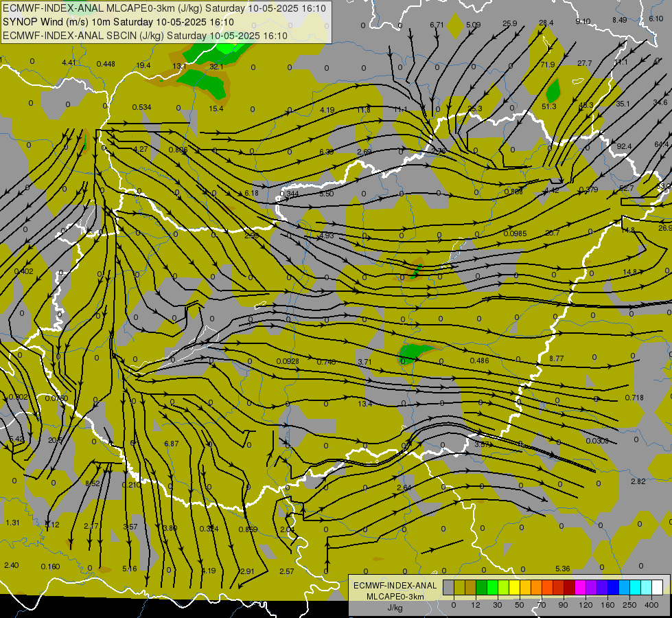The image size is (672, 618).
Task: Click the legend scale label 12
Action: coord(476,605)
